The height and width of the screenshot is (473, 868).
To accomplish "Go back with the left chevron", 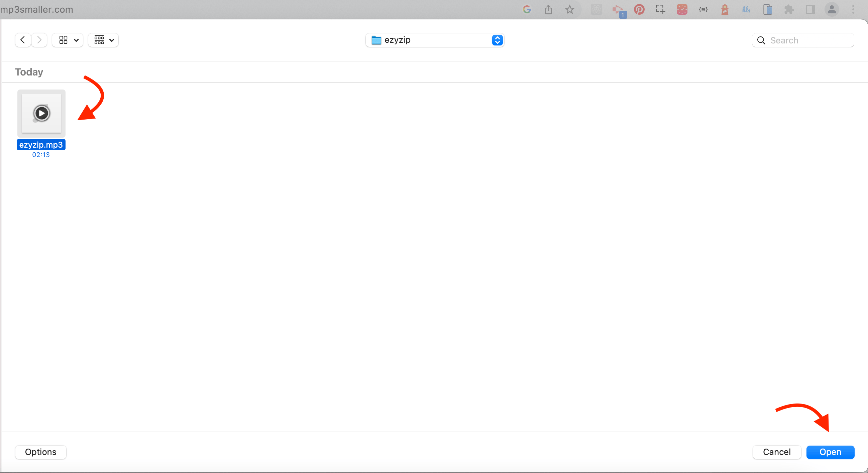I will (23, 40).
